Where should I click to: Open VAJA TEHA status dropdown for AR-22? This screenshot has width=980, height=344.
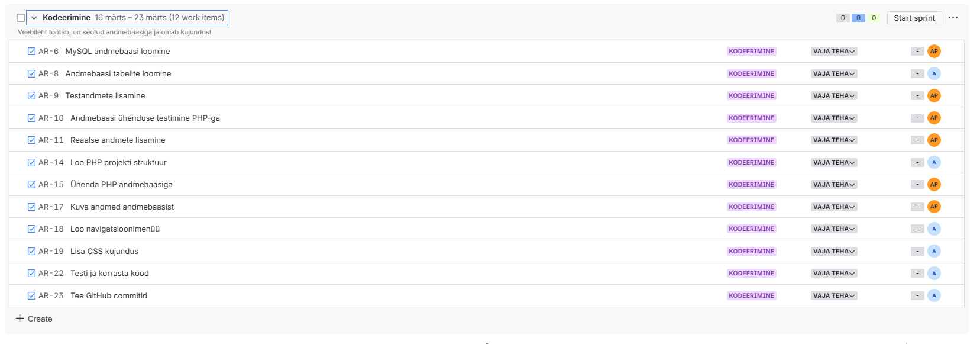pos(834,274)
